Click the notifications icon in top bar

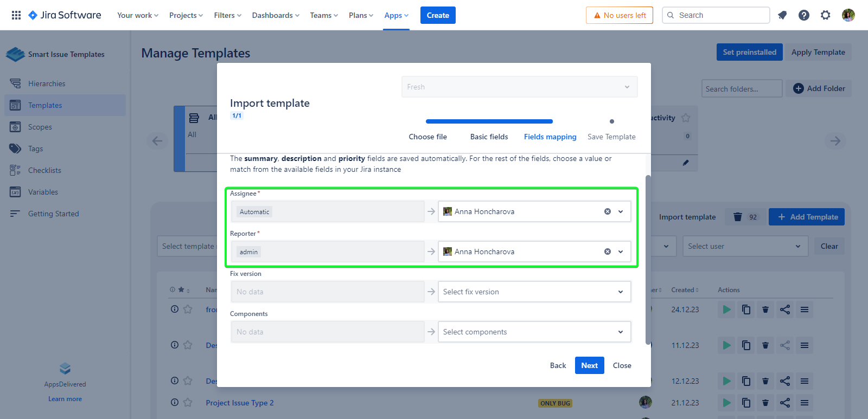(x=782, y=15)
